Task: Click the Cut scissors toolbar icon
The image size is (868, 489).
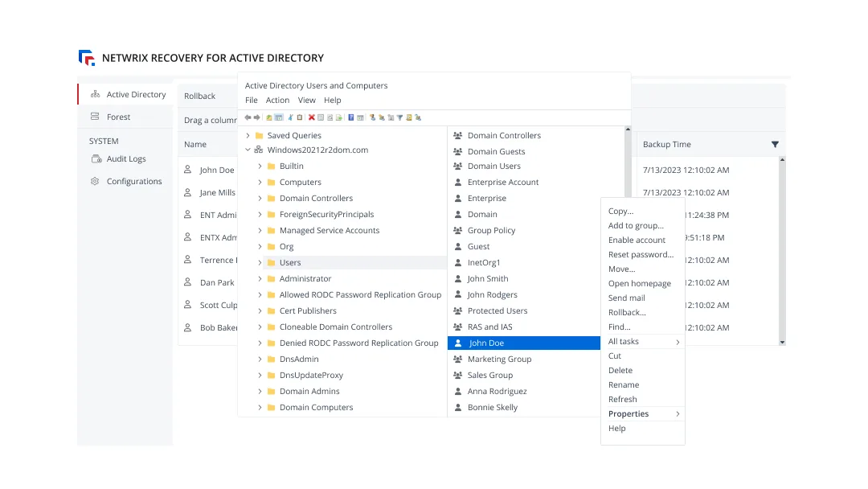Action: click(x=290, y=117)
